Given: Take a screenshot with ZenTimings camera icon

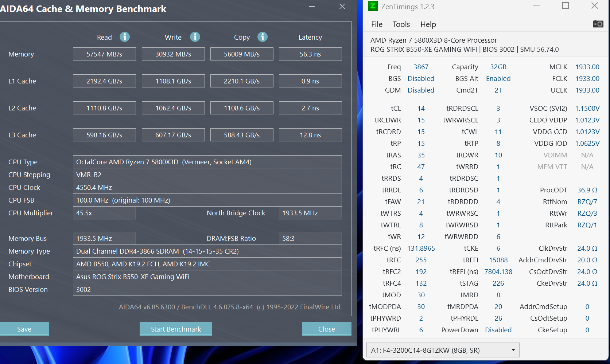Looking at the screenshot, I should 598,24.
